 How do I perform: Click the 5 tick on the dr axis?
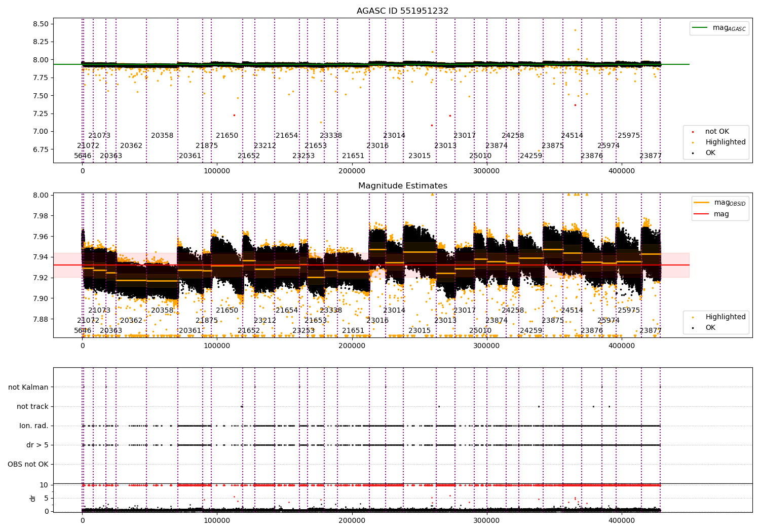coord(46,498)
